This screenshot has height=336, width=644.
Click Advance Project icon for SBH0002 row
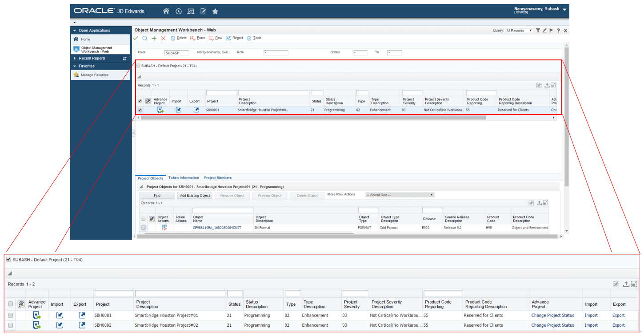pos(37,325)
